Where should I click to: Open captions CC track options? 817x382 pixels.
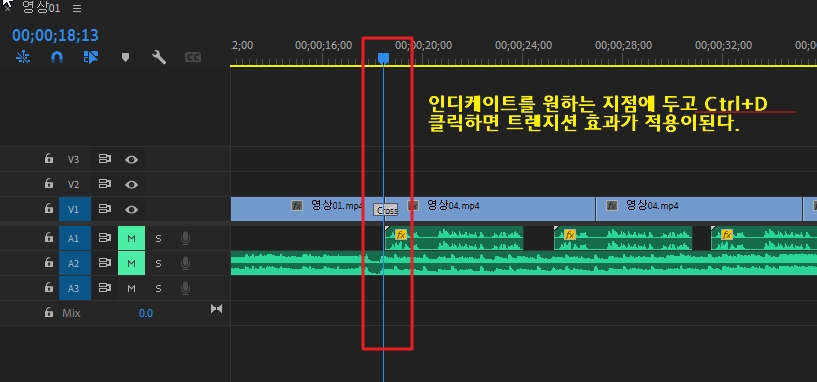pyautogui.click(x=193, y=57)
